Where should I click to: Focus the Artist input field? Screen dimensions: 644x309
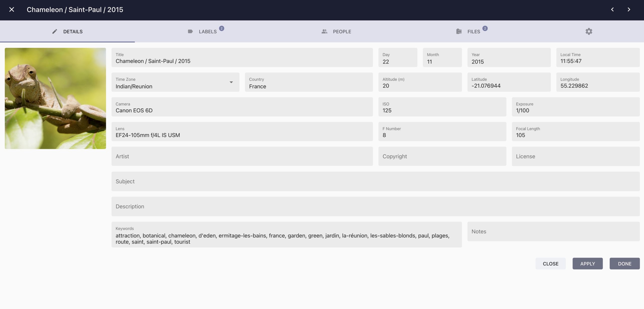[242, 156]
